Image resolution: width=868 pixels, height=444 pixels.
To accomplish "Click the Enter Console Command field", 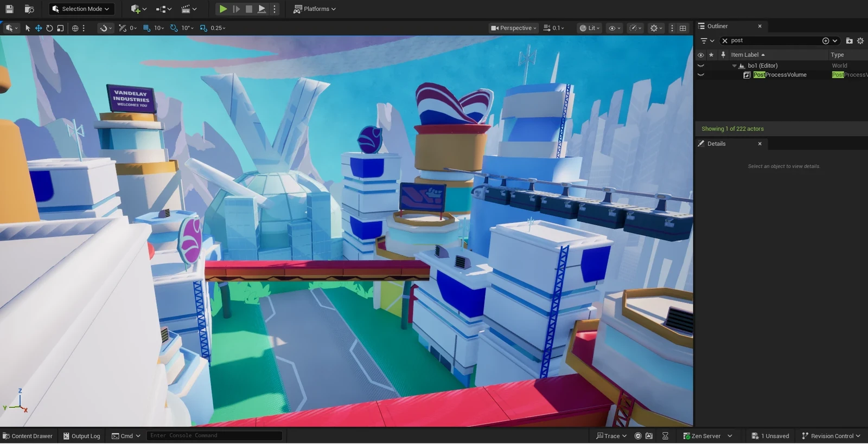I will pyautogui.click(x=214, y=436).
